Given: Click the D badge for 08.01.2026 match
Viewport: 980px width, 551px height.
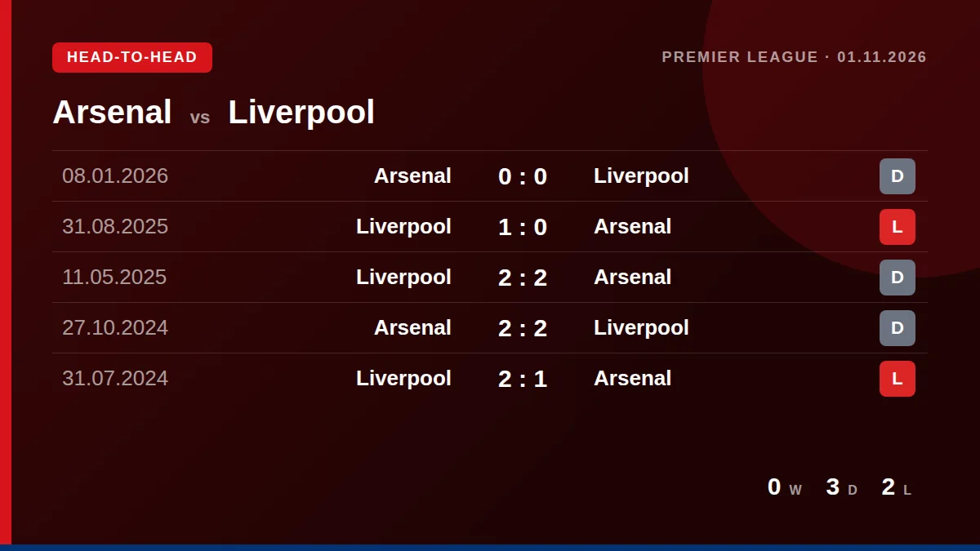Looking at the screenshot, I should point(897,176).
